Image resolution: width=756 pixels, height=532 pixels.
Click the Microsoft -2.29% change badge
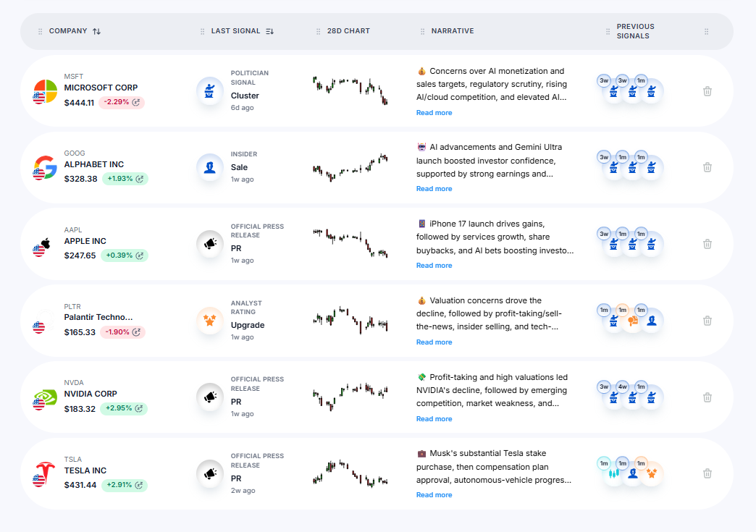pos(121,103)
